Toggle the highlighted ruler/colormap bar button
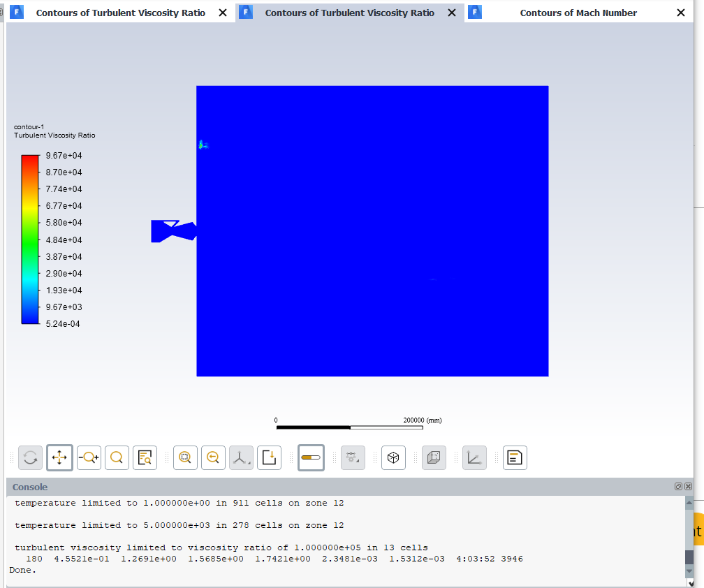The image size is (704, 588). 311,458
